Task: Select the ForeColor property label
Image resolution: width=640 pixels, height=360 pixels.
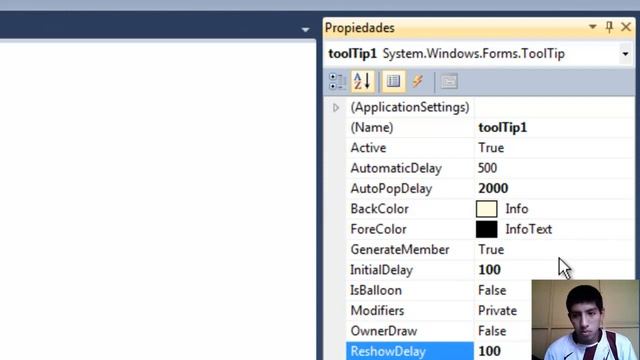Action: click(378, 229)
